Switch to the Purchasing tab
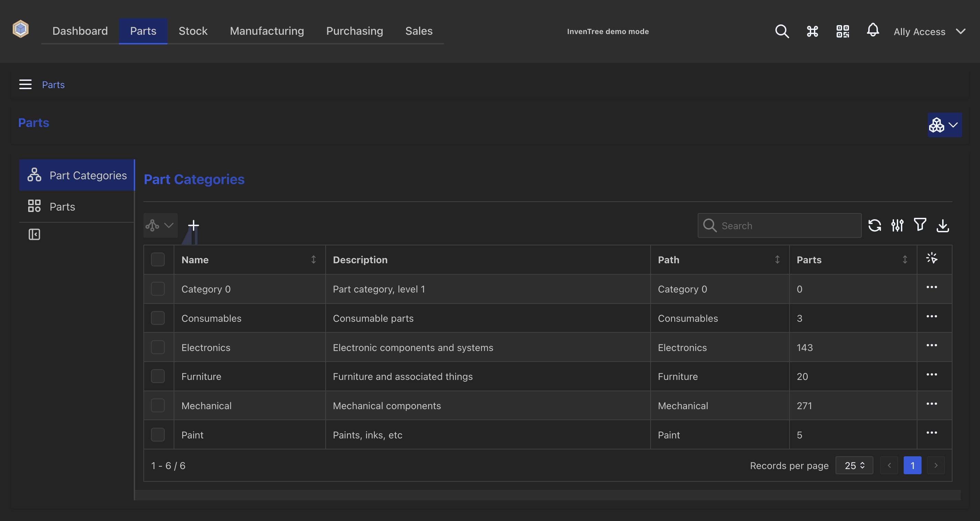 pyautogui.click(x=355, y=31)
